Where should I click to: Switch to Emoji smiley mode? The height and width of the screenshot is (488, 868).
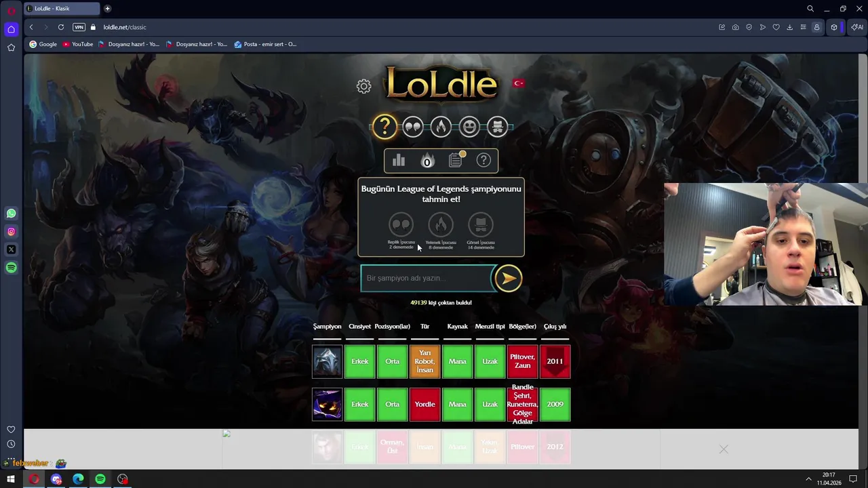469,127
